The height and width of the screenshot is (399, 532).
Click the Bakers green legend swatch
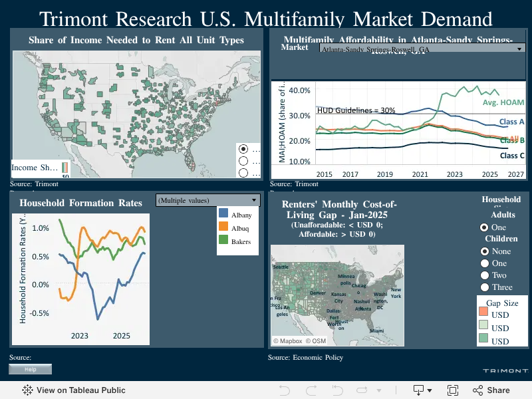(223, 239)
